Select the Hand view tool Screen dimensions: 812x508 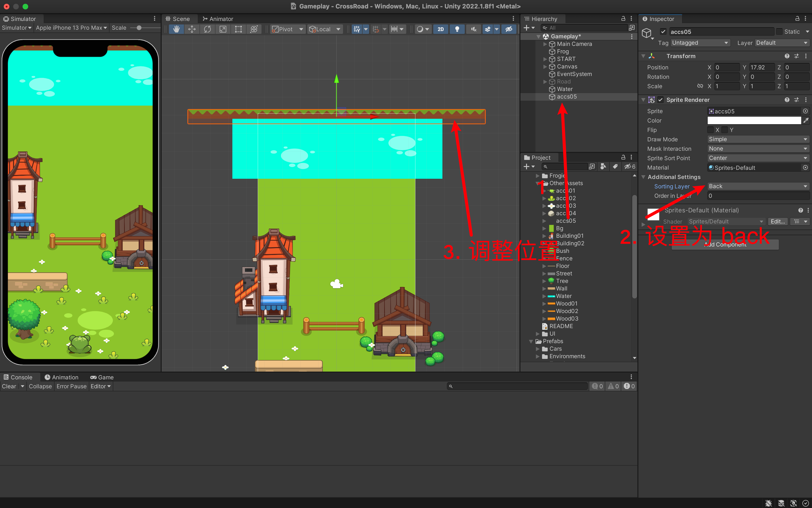coord(176,29)
